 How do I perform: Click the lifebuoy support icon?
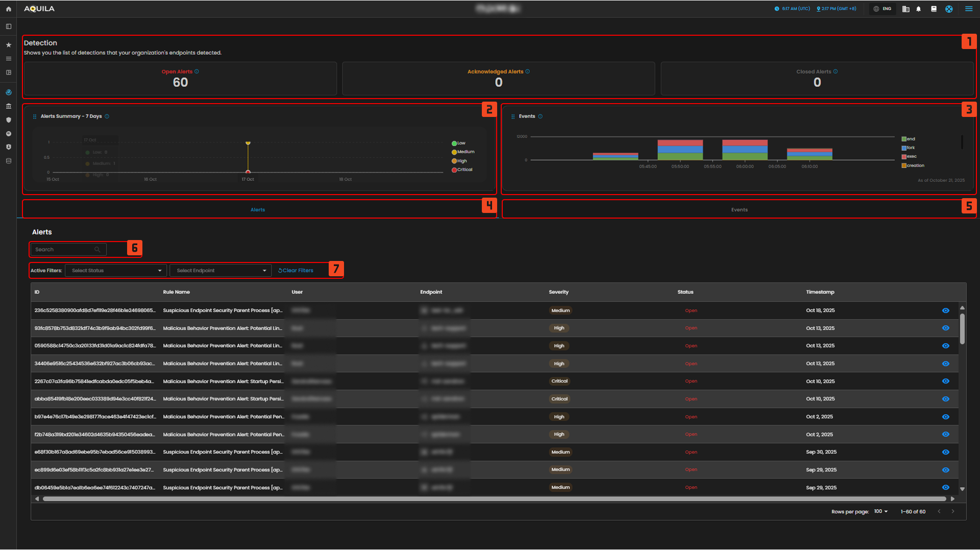[949, 9]
